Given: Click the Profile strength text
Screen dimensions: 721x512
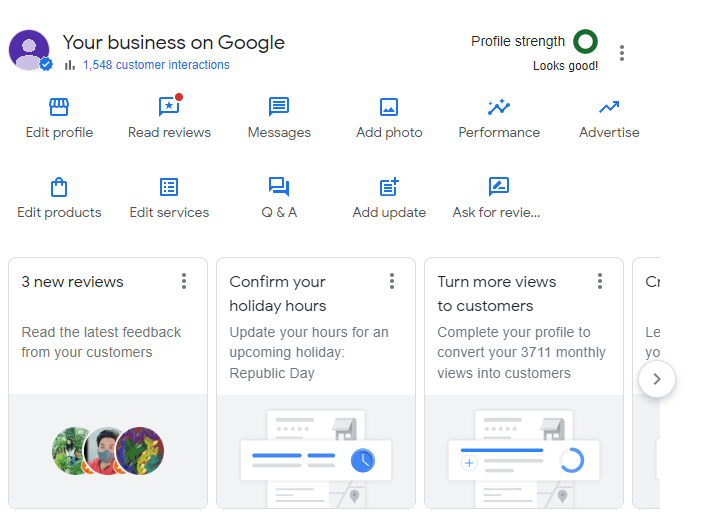Looking at the screenshot, I should coord(518,41).
